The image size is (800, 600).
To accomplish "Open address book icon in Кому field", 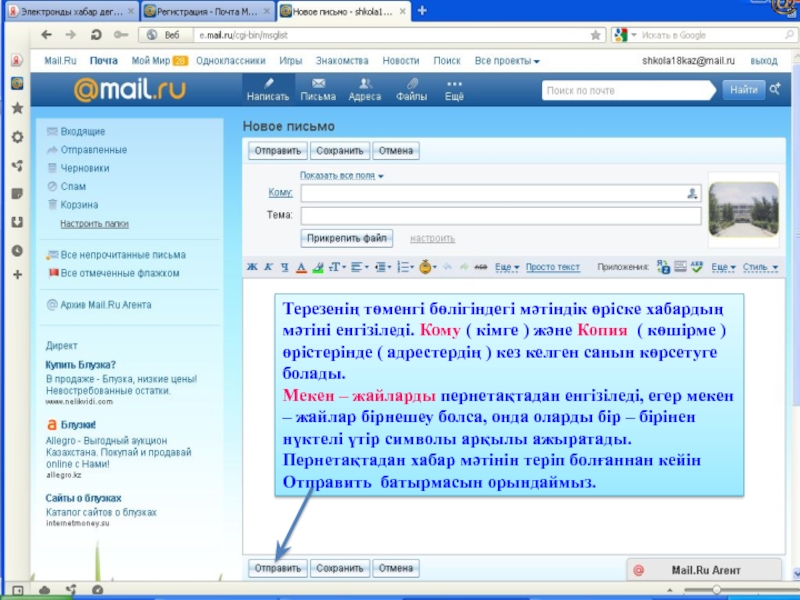I will coord(691,194).
